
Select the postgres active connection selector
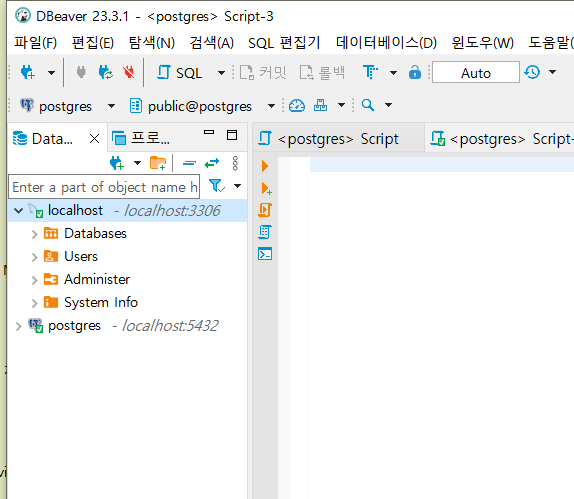[x=67, y=106]
